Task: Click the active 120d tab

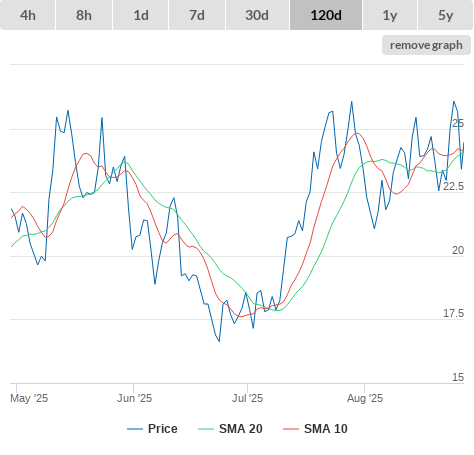Action: [326, 15]
